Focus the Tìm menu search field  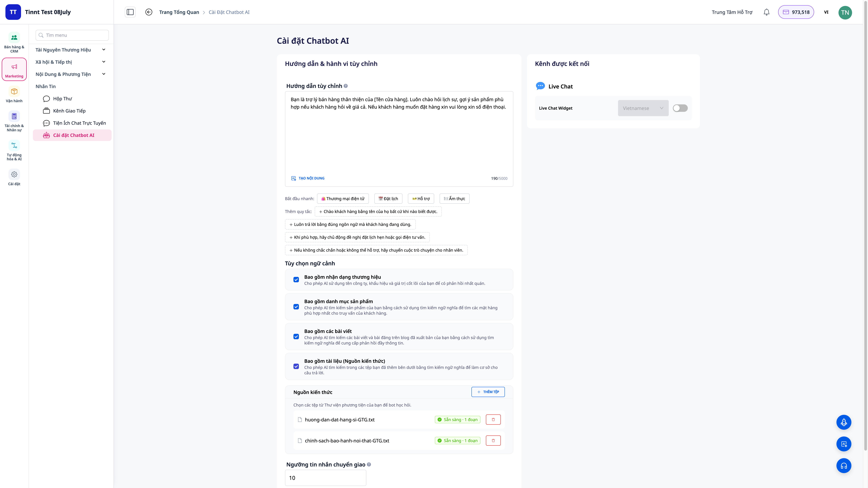[x=72, y=35]
